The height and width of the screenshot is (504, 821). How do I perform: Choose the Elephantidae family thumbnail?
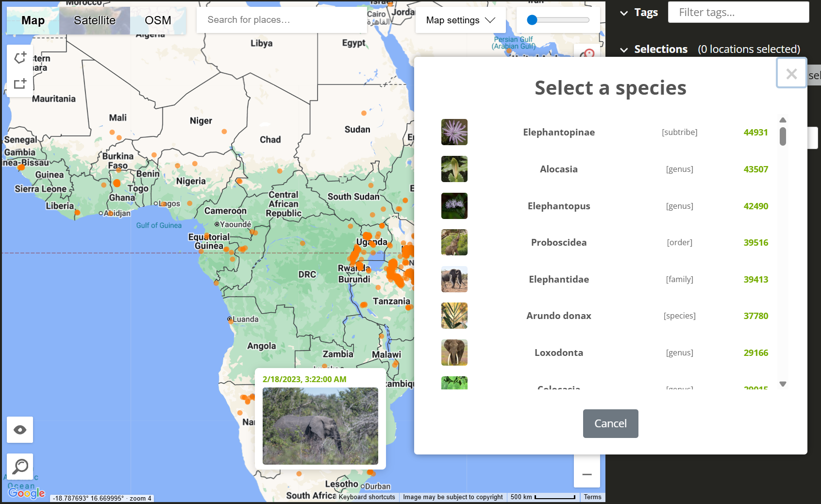point(454,279)
